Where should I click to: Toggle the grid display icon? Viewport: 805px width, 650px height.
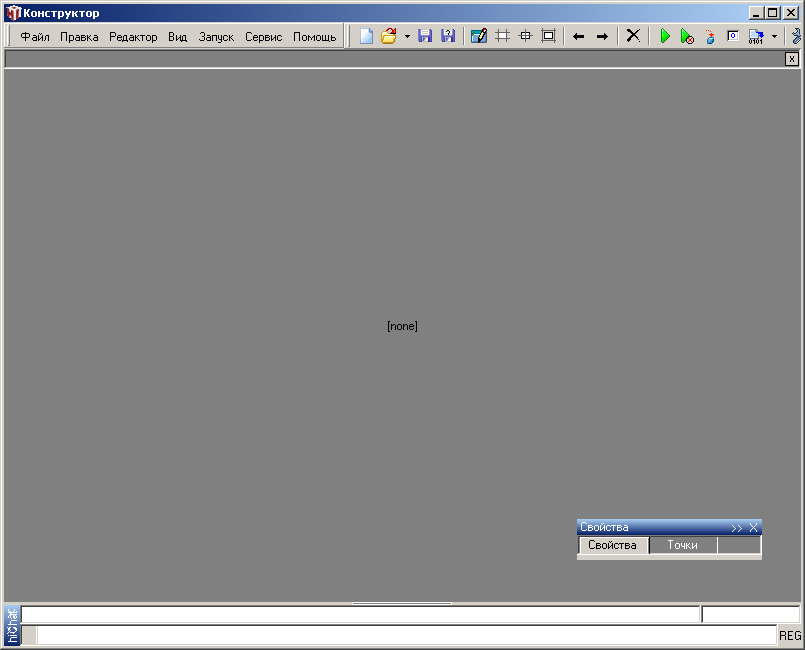[x=502, y=36]
